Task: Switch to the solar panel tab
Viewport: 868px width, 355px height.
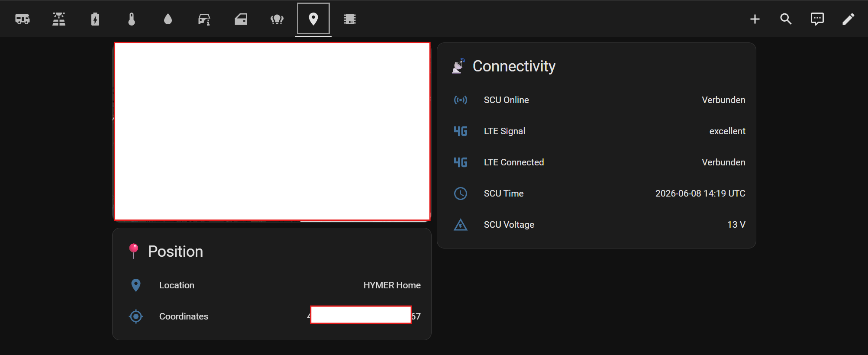Action: 59,19
